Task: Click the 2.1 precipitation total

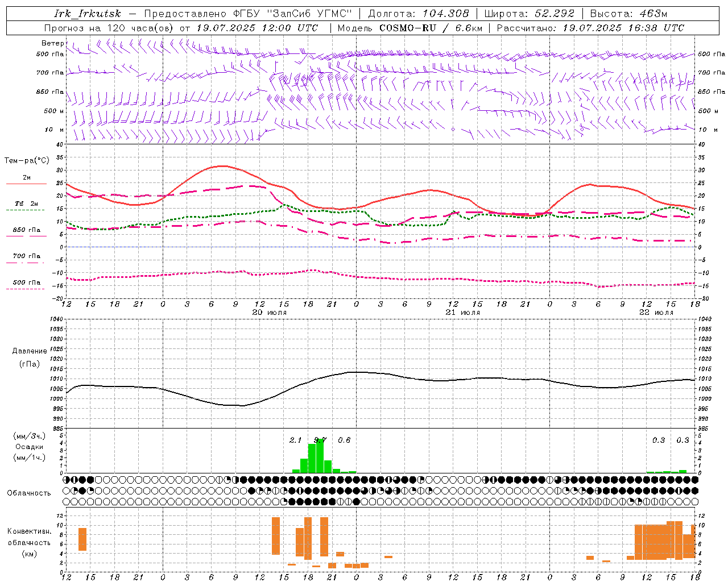Action: pyautogui.click(x=296, y=440)
